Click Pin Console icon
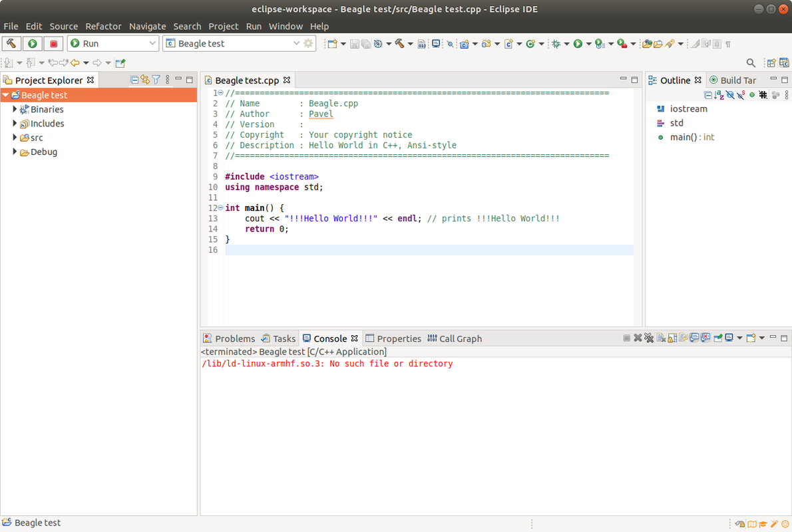Image resolution: width=792 pixels, height=532 pixels. coord(717,338)
